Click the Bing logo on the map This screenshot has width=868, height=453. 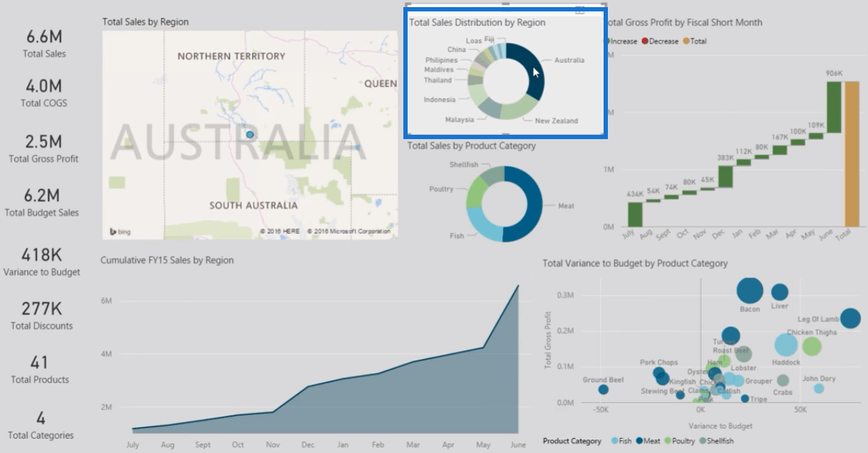point(119,231)
